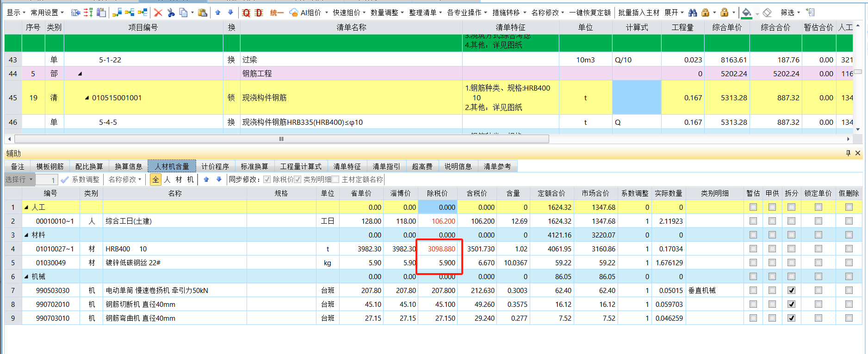This screenshot has width=868, height=354.
Task: Switch to the 工程量计算式 tab
Action: tap(301, 166)
